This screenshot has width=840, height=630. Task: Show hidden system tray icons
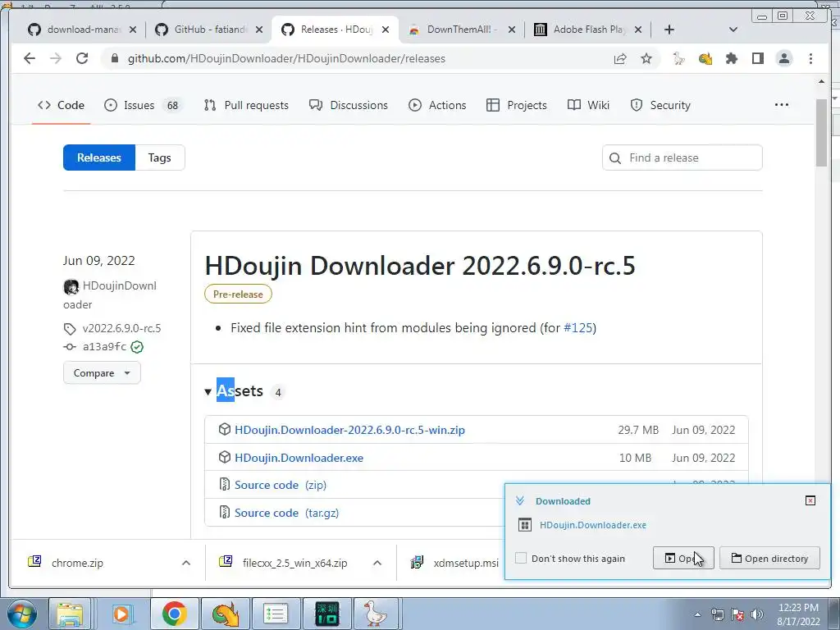tap(697, 614)
